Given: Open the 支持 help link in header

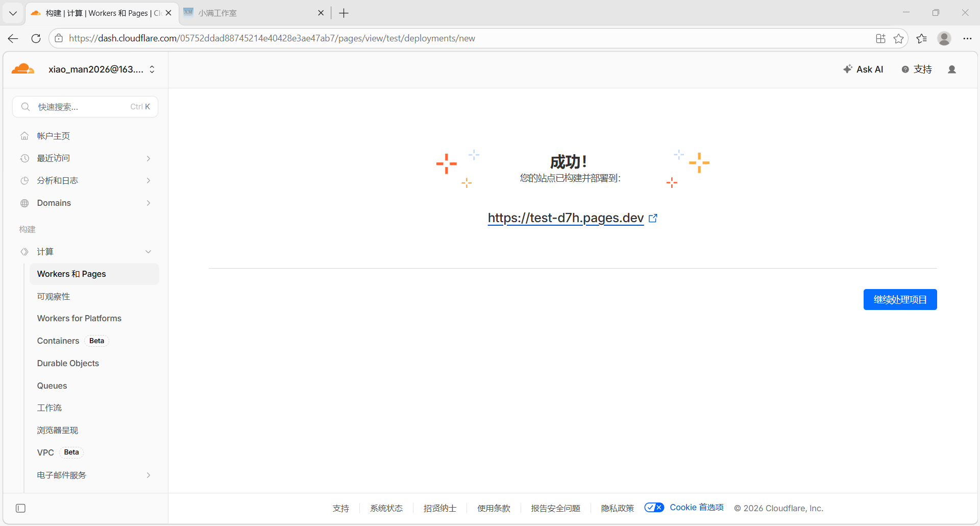Looking at the screenshot, I should coord(917,69).
